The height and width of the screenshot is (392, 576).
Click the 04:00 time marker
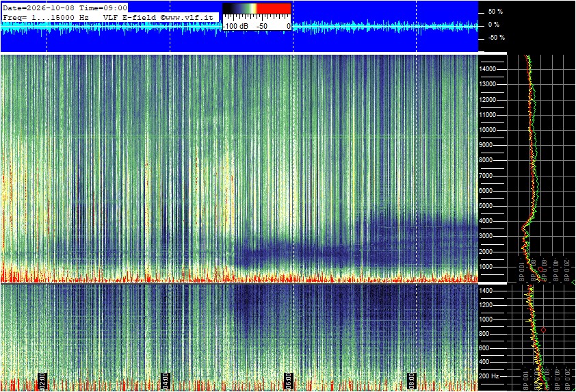coord(166,381)
